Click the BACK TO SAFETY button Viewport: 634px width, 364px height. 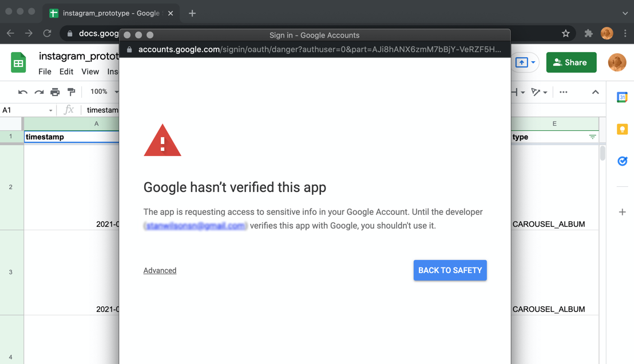pyautogui.click(x=450, y=270)
